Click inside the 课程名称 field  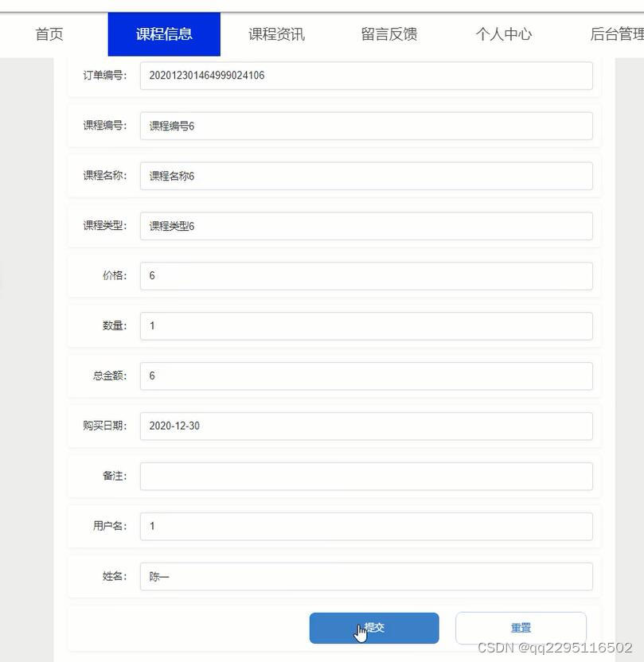pyautogui.click(x=366, y=176)
